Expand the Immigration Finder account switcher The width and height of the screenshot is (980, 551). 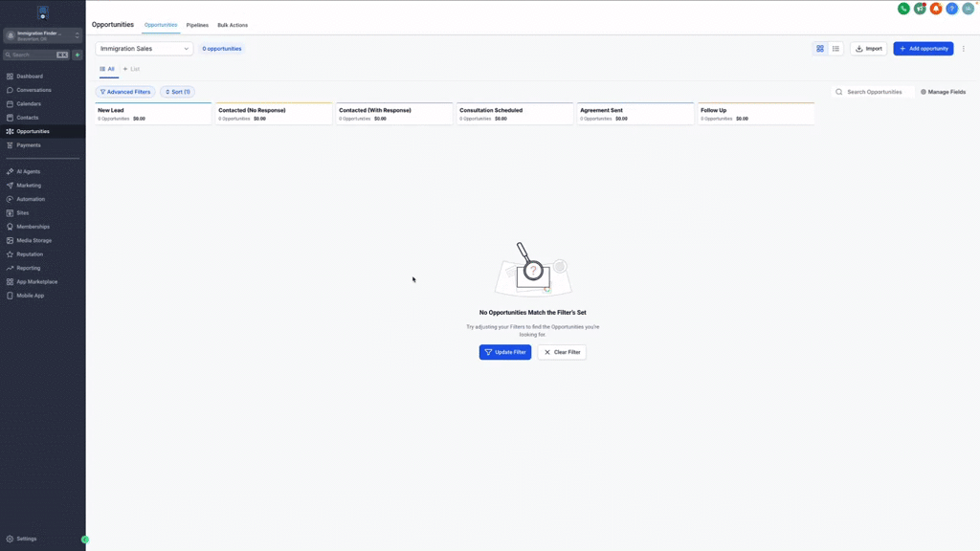coord(43,35)
